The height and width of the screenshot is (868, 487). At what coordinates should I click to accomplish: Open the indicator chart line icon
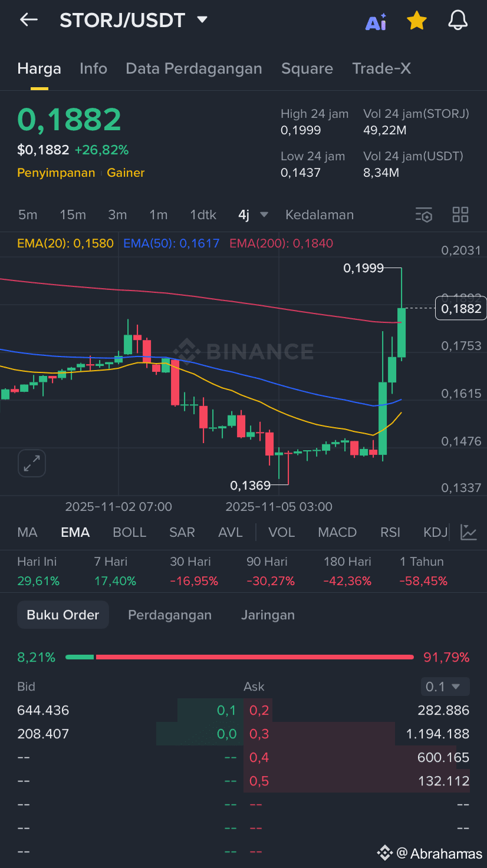click(x=469, y=532)
